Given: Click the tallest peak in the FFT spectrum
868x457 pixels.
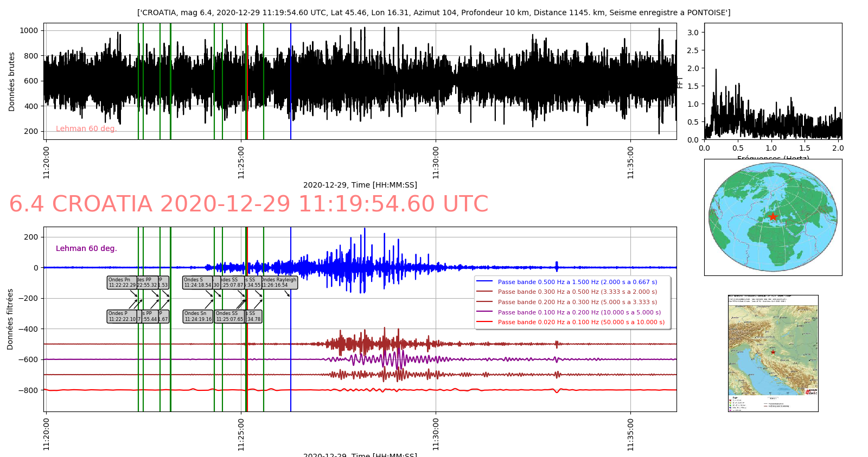Looking at the screenshot, I should (716, 70).
